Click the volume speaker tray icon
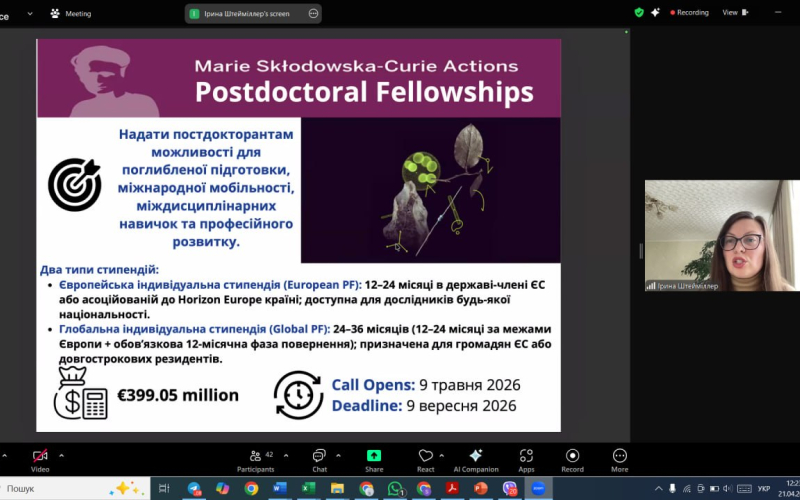The image size is (800, 500). [727, 489]
